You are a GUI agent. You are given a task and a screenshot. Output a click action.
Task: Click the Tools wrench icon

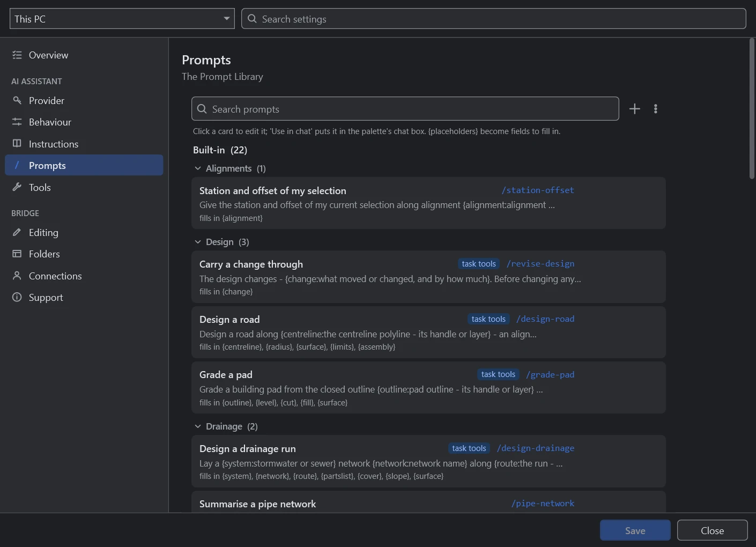(17, 187)
